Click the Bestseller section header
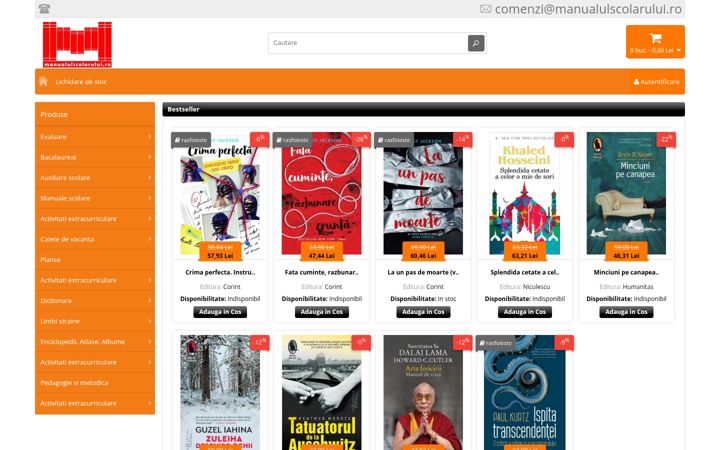Screen dimensions: 720x450 pos(423,109)
